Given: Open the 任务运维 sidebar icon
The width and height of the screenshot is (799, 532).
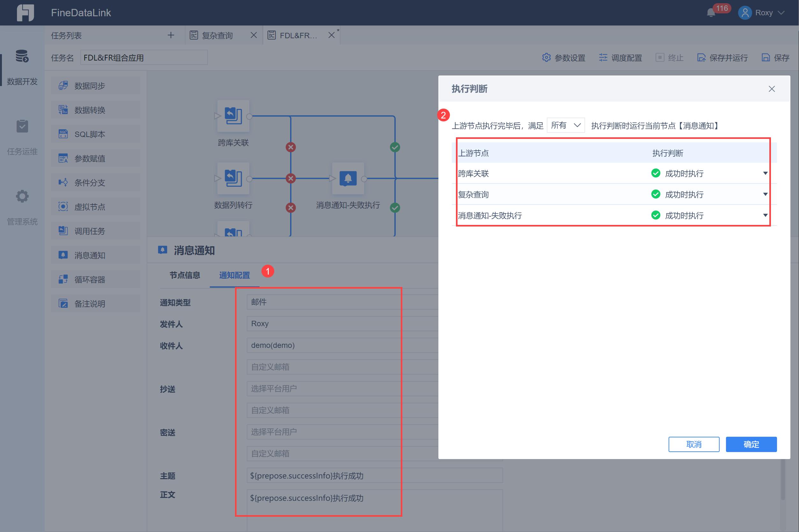Looking at the screenshot, I should 22,126.
